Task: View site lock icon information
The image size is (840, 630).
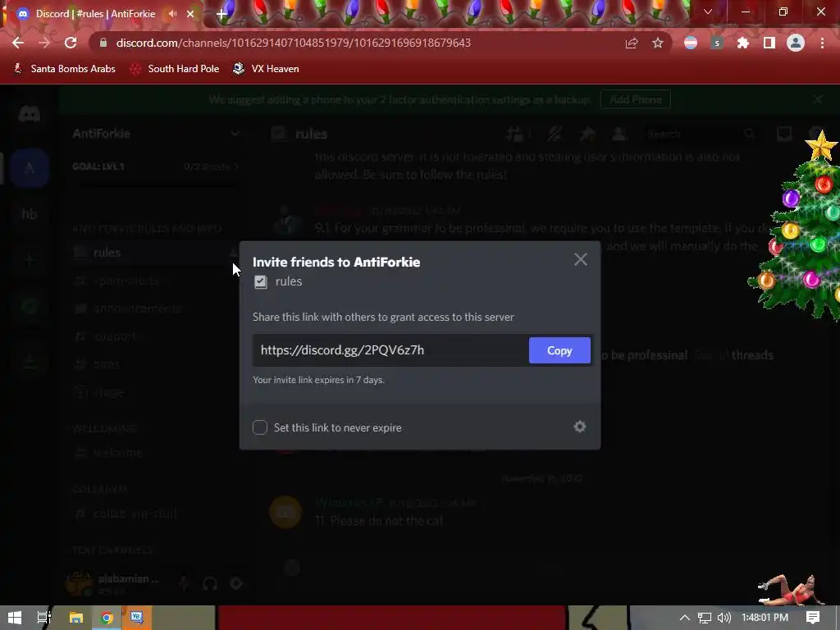Action: click(x=103, y=43)
